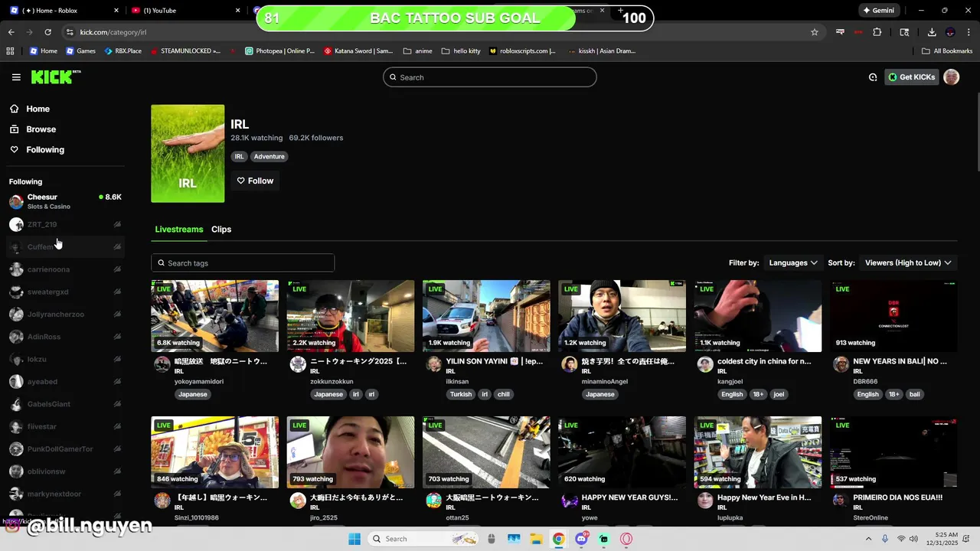Open the DBR666 stream thumbnail with 913 watching
Viewport: 980px width, 551px height.
coord(893,316)
